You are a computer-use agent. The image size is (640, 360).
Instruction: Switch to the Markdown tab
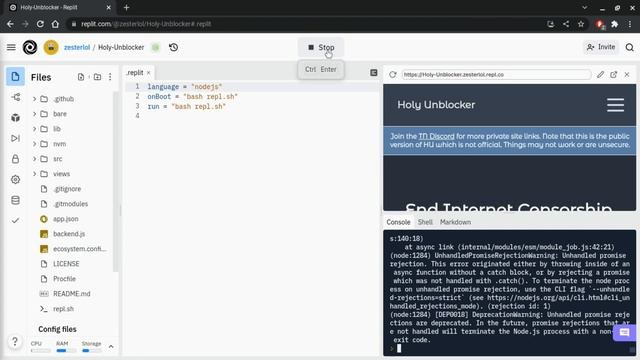455,222
